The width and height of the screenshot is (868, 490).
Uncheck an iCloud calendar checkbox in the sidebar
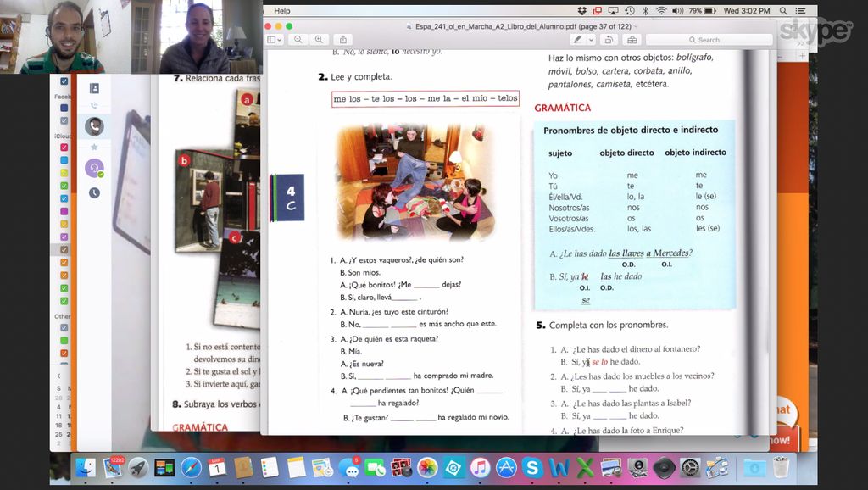click(64, 148)
